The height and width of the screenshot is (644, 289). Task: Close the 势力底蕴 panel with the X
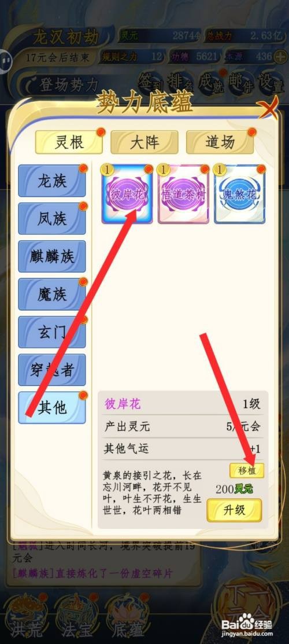click(270, 108)
